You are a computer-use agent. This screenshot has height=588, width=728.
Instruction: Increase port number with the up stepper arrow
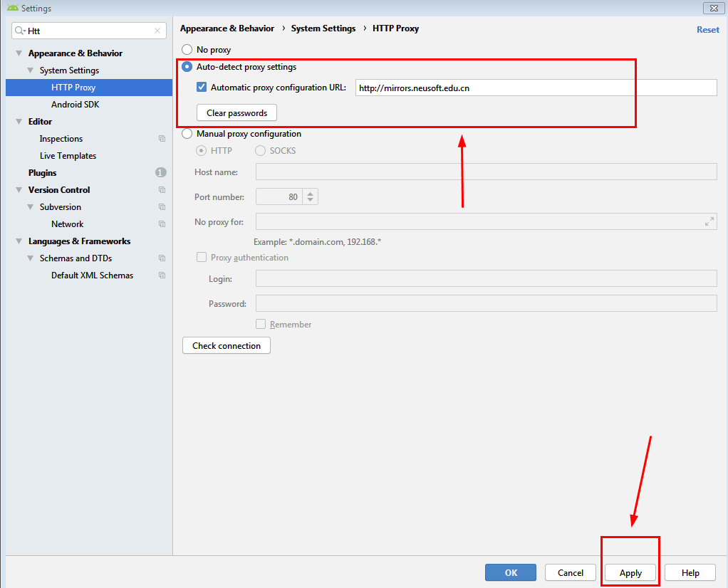[310, 192]
